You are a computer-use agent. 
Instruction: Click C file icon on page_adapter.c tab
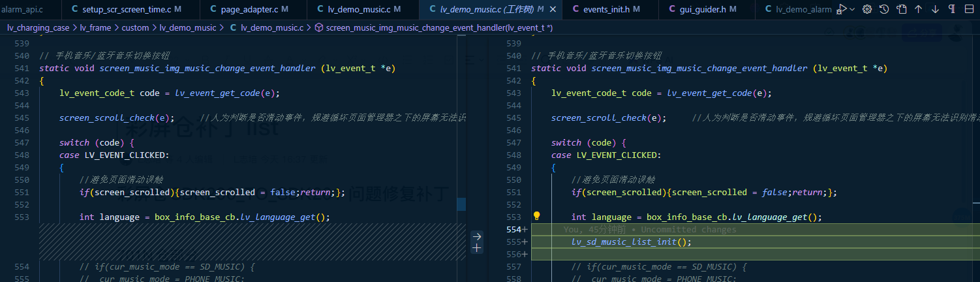pos(215,9)
